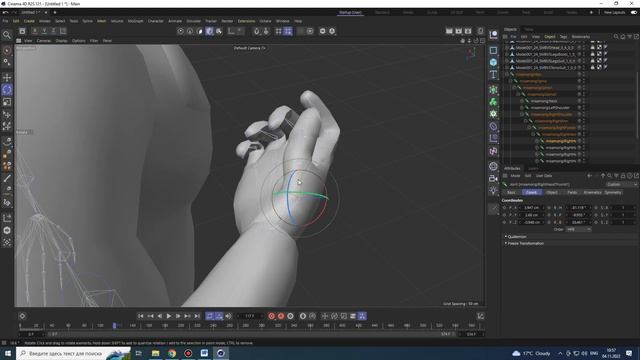Open the search magnifier at top-left
This screenshot has width=640, height=360.
[7, 35]
